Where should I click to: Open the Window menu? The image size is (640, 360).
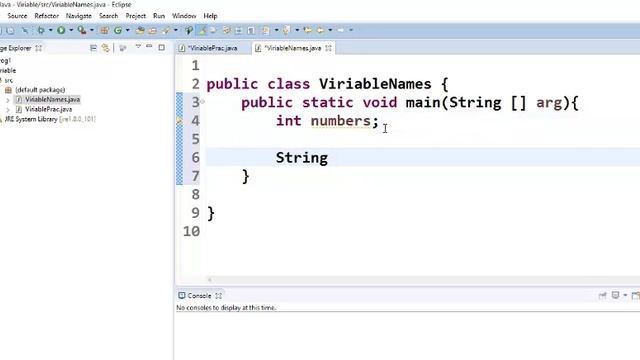pyautogui.click(x=184, y=16)
